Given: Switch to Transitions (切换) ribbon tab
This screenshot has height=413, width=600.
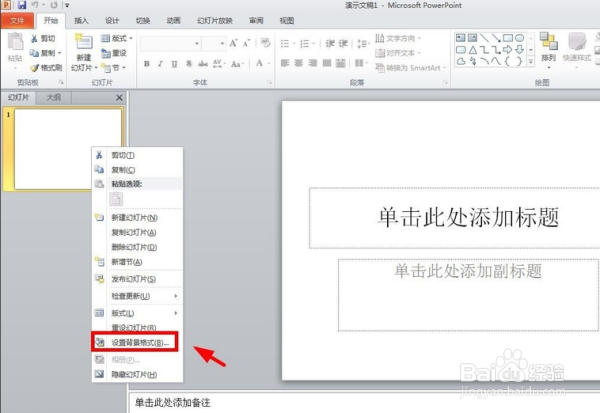Looking at the screenshot, I should 143,21.
